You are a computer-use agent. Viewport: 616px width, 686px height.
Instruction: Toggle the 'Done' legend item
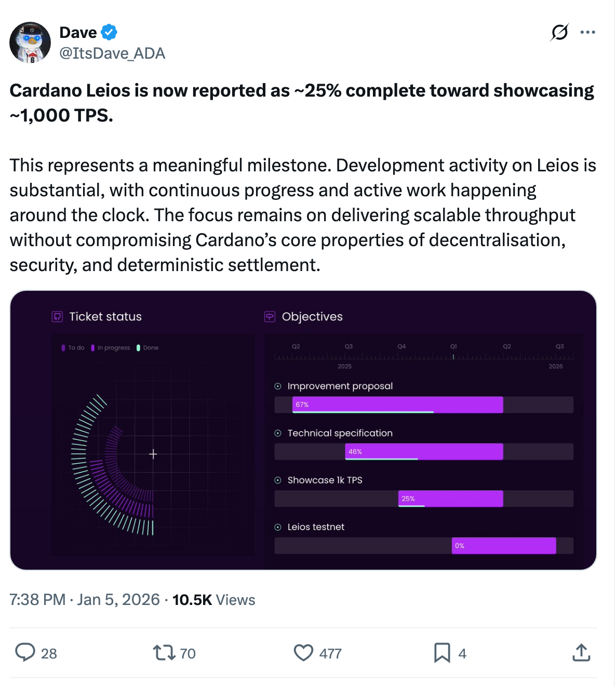[x=148, y=347]
